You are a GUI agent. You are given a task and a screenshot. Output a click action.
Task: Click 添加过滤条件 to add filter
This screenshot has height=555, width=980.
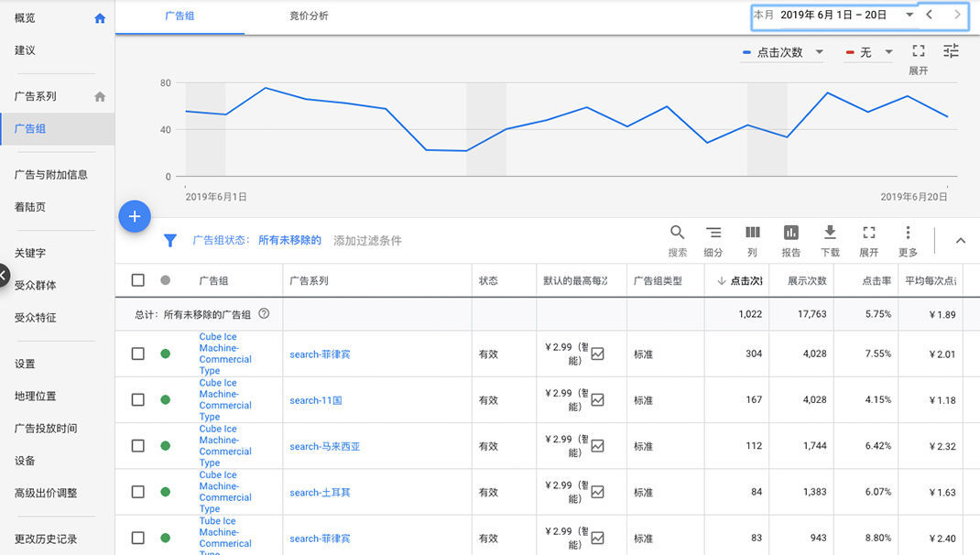pyautogui.click(x=367, y=241)
